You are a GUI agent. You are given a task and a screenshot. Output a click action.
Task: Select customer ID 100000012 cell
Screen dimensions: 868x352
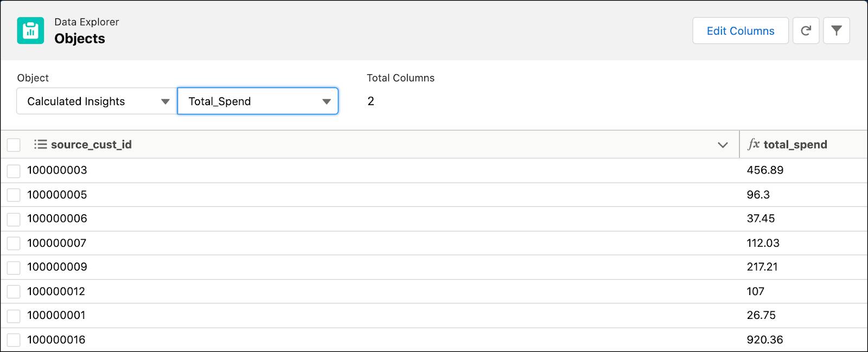tap(56, 291)
